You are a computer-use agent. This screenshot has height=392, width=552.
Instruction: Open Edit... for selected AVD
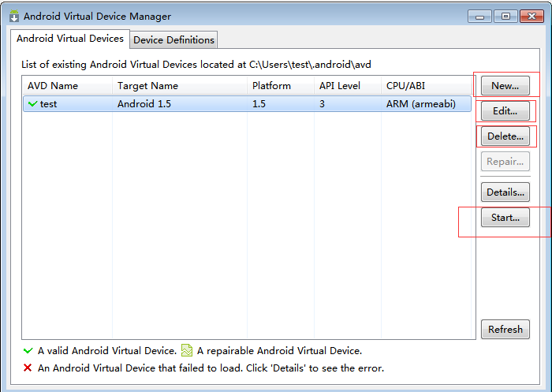click(x=505, y=111)
